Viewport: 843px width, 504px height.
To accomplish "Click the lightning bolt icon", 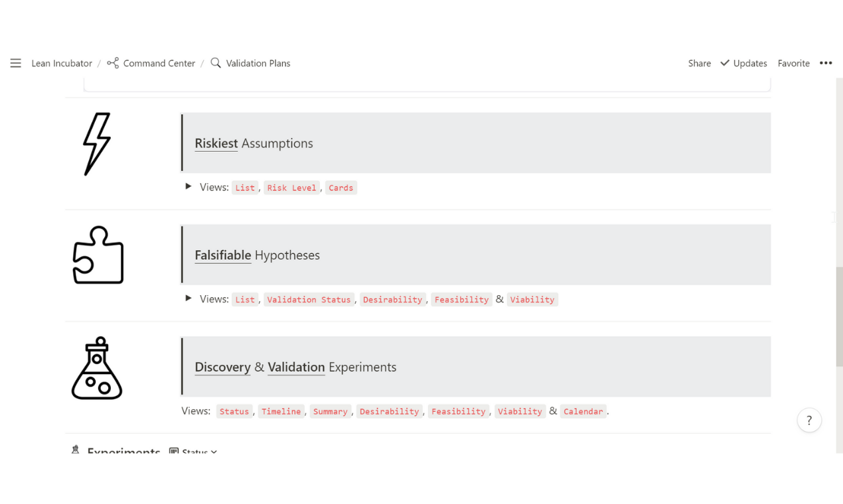I will (97, 144).
